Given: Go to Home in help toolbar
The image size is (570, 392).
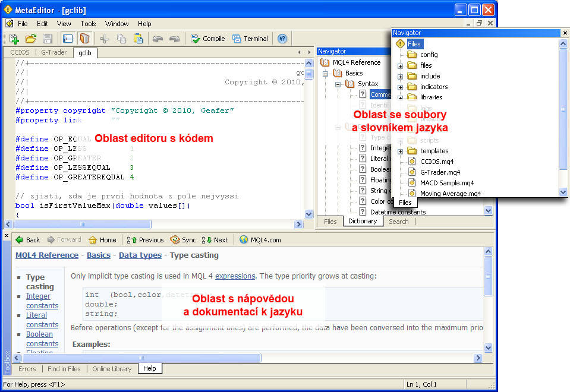Looking at the screenshot, I should 102,240.
